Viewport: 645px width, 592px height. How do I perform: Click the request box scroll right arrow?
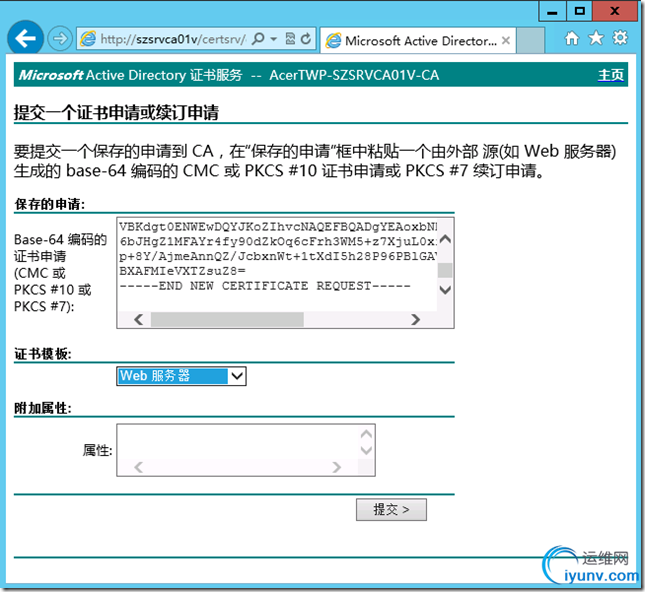coord(415,319)
